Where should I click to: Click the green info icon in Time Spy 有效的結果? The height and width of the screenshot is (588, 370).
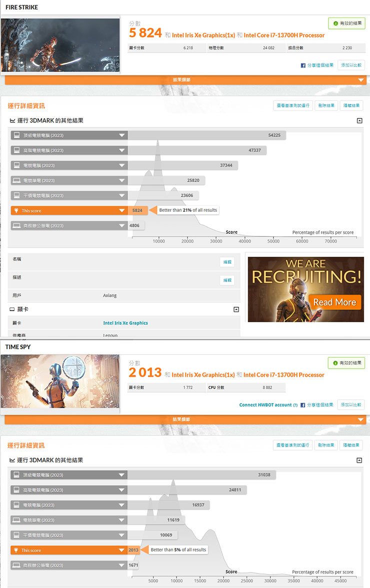(335, 363)
